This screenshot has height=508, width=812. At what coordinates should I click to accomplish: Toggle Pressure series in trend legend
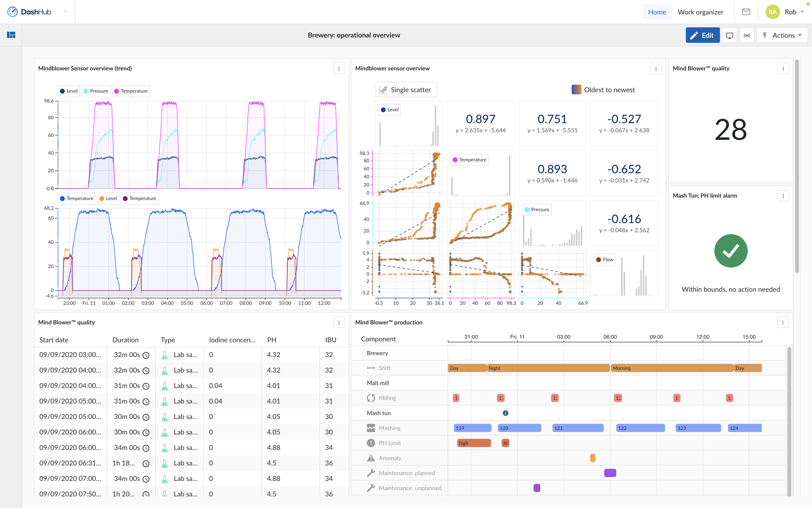[96, 91]
